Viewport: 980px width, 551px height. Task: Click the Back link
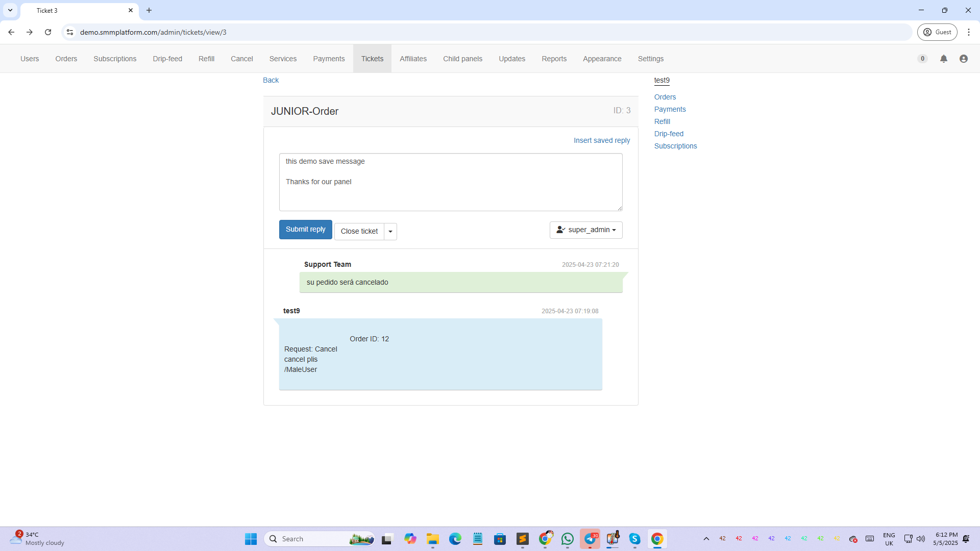tap(271, 80)
